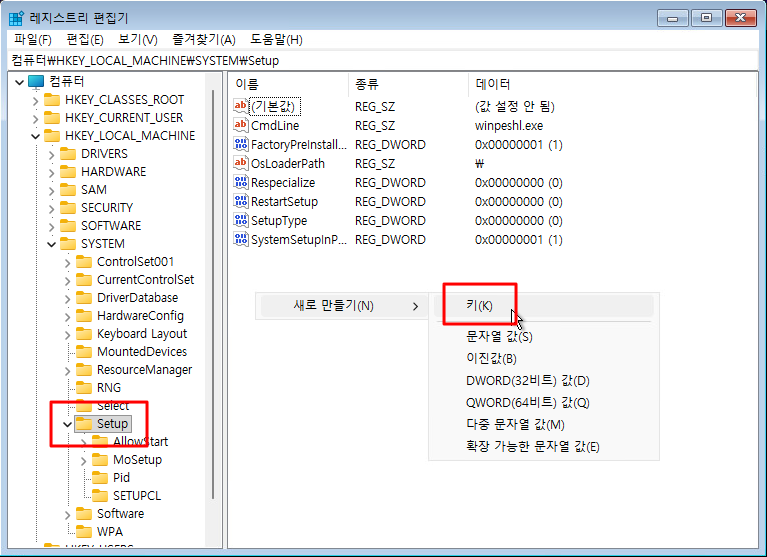
Task: Expand the HKEY_CLASSES_ROOT node
Action: pos(35,101)
